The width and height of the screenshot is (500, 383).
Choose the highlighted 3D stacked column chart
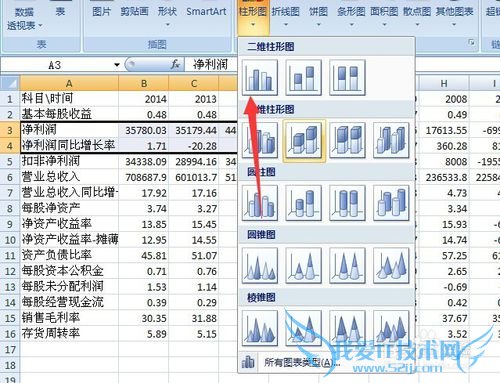303,140
